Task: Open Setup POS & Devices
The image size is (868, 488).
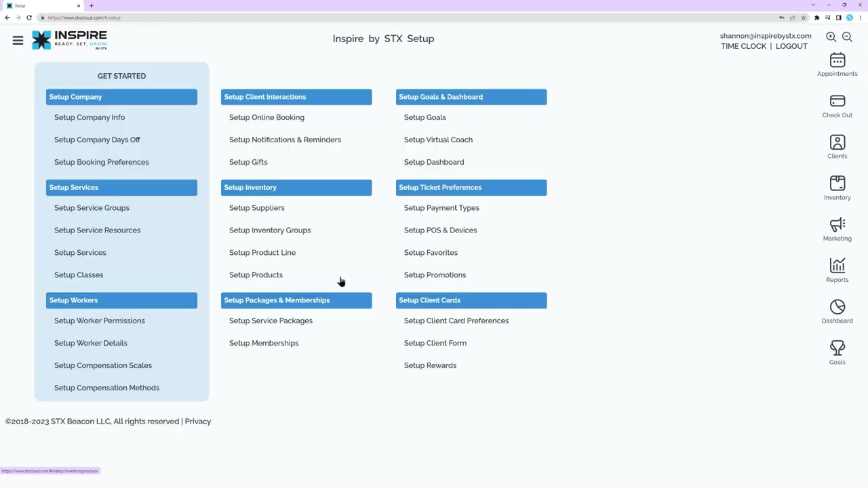Action: click(440, 230)
